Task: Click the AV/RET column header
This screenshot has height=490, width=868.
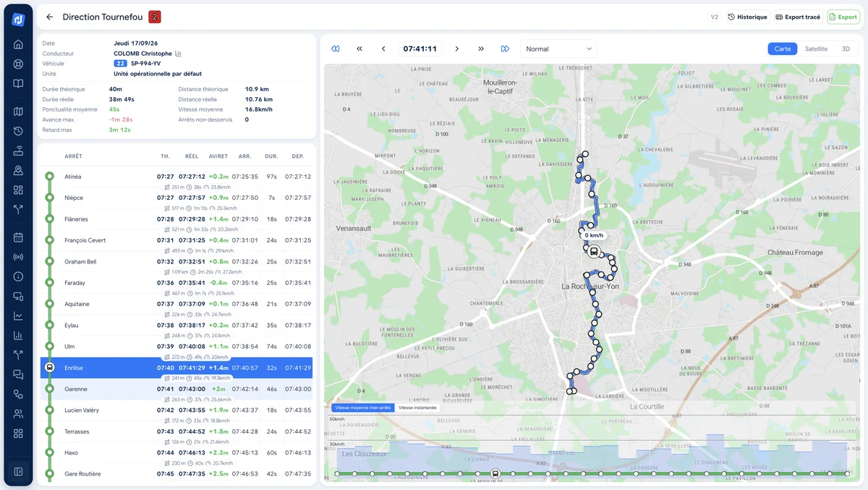Action: point(218,156)
